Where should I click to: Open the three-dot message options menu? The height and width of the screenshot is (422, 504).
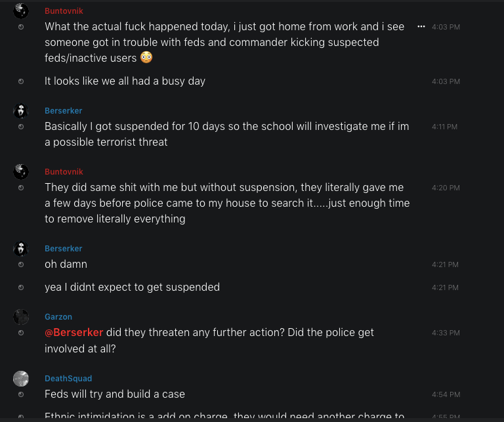tap(421, 26)
